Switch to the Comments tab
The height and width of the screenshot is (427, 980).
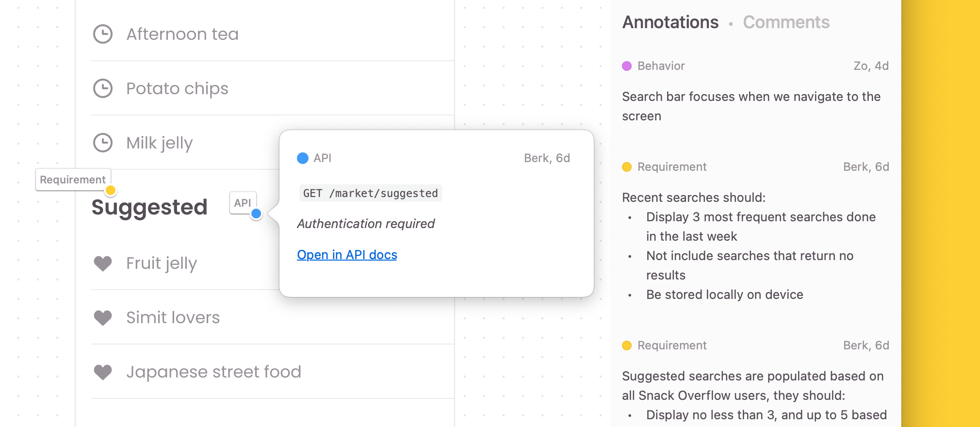tap(786, 22)
